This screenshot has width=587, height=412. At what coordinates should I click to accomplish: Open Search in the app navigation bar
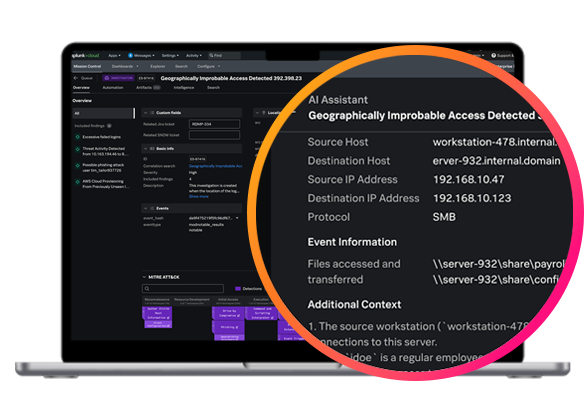coord(181,66)
